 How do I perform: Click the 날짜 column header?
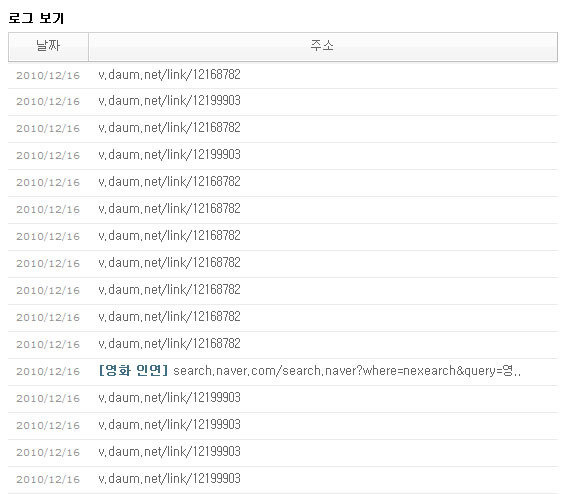point(48,46)
